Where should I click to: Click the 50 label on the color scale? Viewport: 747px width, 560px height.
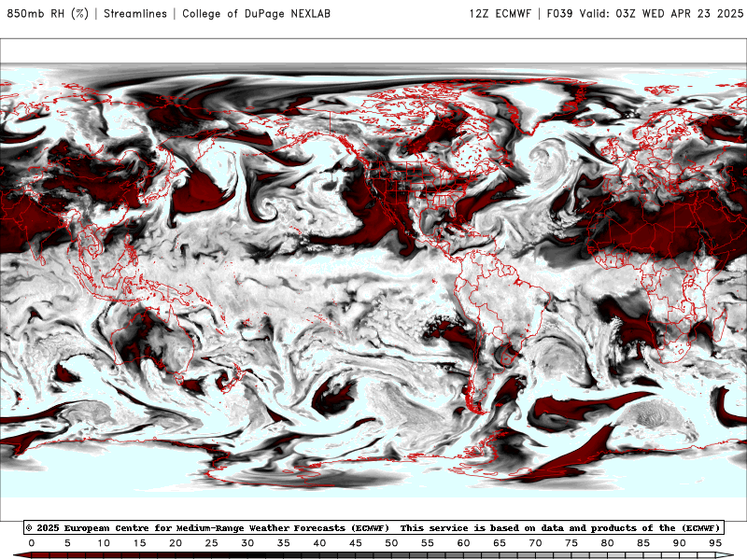coord(391,543)
